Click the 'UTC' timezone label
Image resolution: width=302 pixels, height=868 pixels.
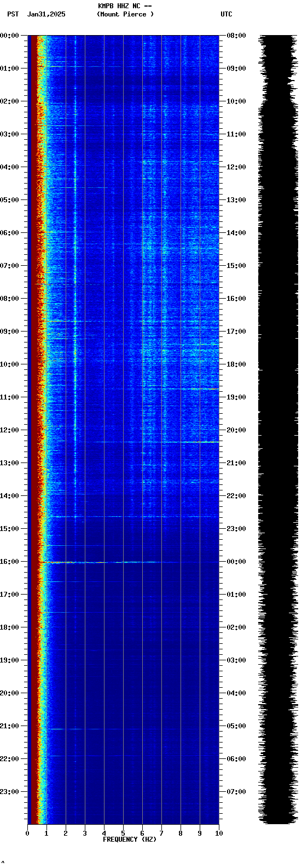point(226,14)
